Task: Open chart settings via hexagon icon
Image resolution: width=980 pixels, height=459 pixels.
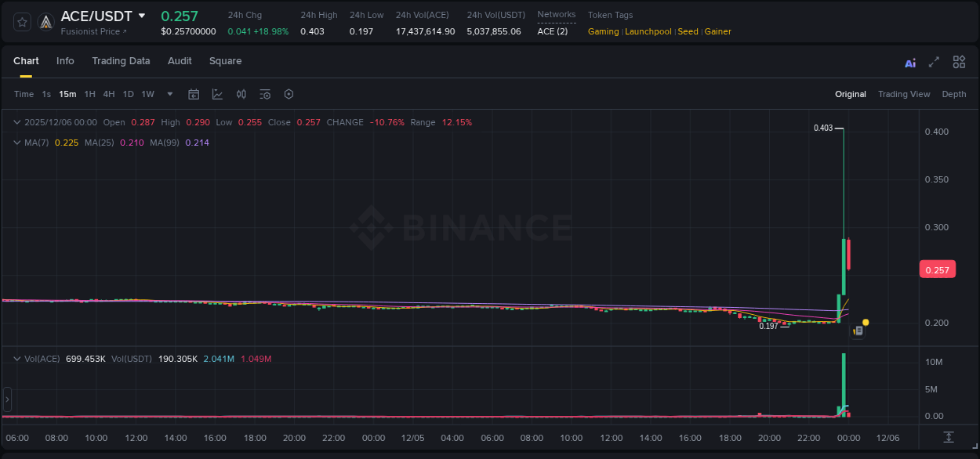Action: click(x=289, y=94)
